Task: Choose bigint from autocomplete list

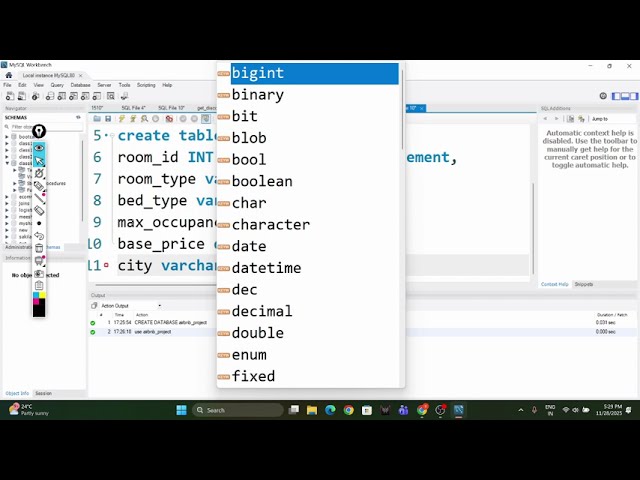Action: tap(314, 73)
